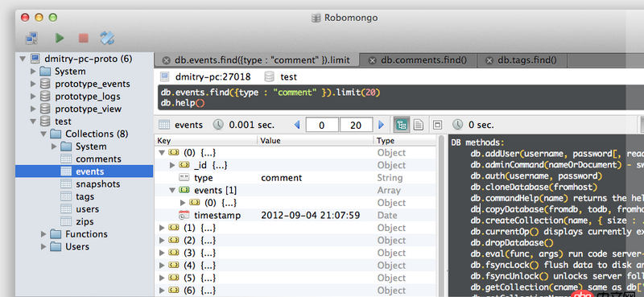
Task: Click the clock icon beside 0 sec.
Action: click(457, 125)
